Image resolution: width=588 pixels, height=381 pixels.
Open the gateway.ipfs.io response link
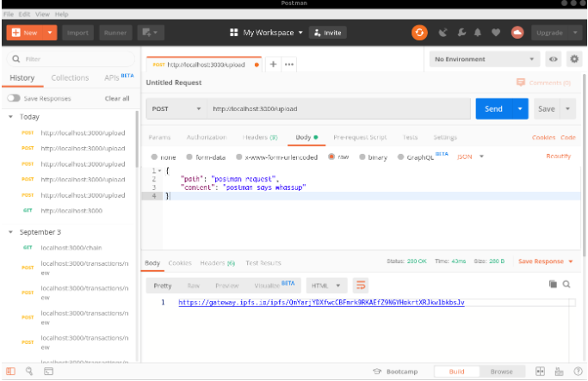[x=321, y=303]
